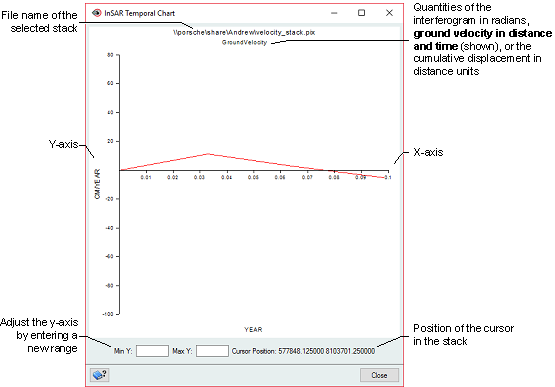Click the red velocity line peak

(208, 154)
